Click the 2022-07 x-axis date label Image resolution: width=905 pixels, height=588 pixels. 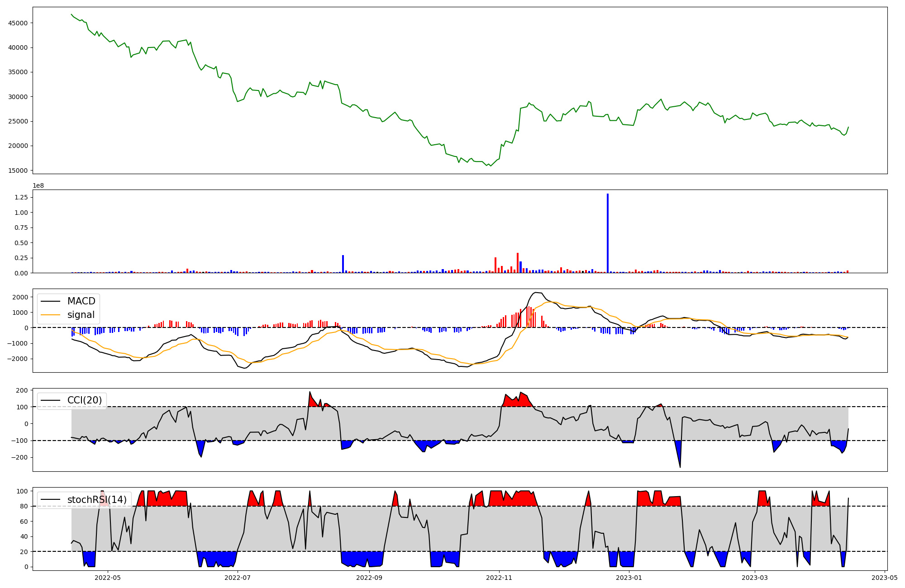(238, 578)
